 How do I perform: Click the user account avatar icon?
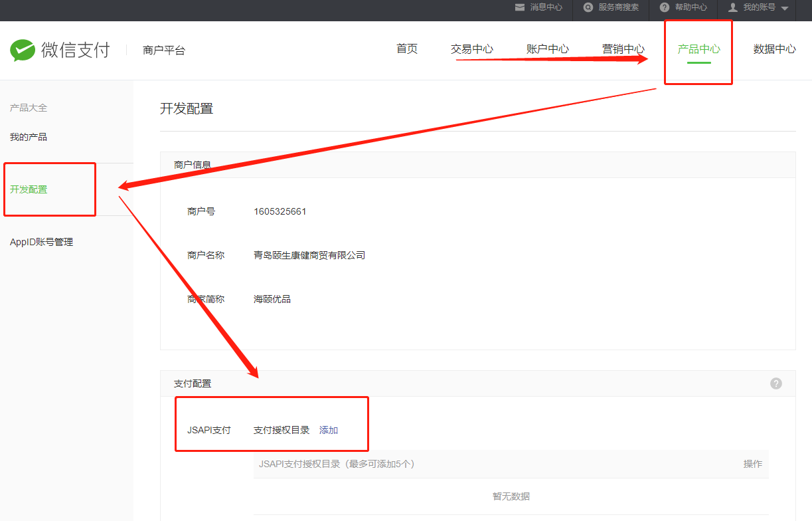pos(733,7)
